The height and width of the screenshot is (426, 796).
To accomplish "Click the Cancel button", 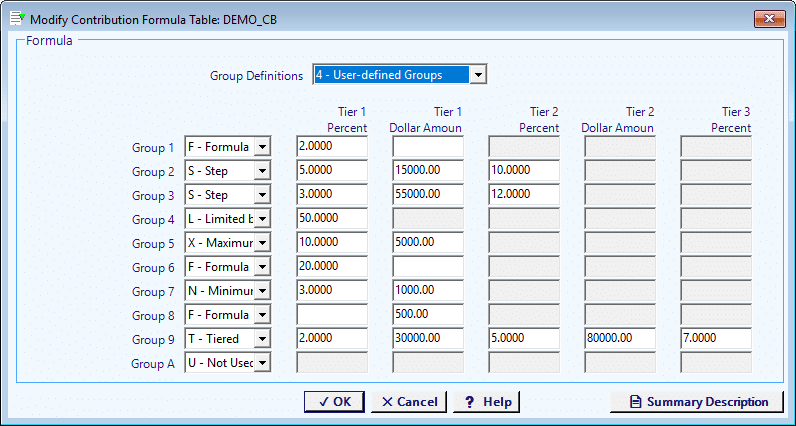I will 409,402.
